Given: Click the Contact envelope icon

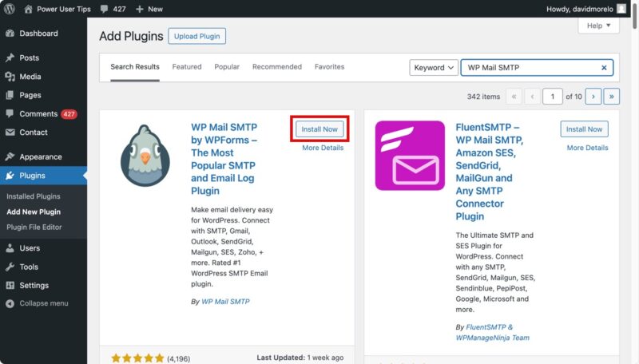Looking at the screenshot, I should pyautogui.click(x=10, y=133).
